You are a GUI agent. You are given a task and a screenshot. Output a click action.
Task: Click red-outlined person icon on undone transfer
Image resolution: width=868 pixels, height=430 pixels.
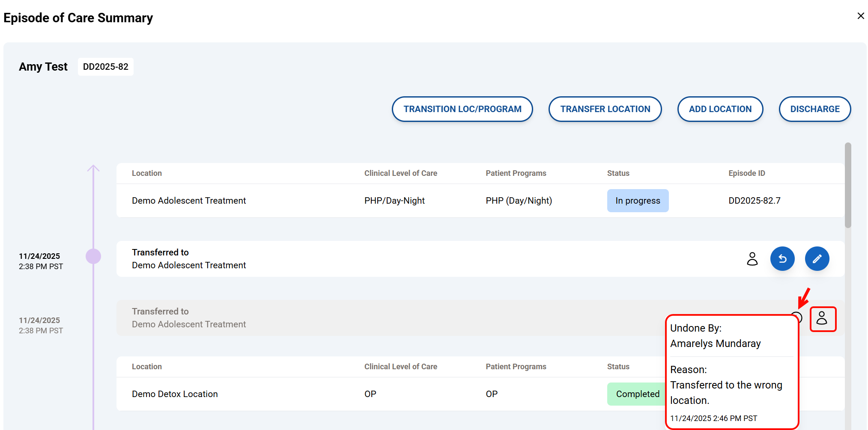(x=822, y=318)
